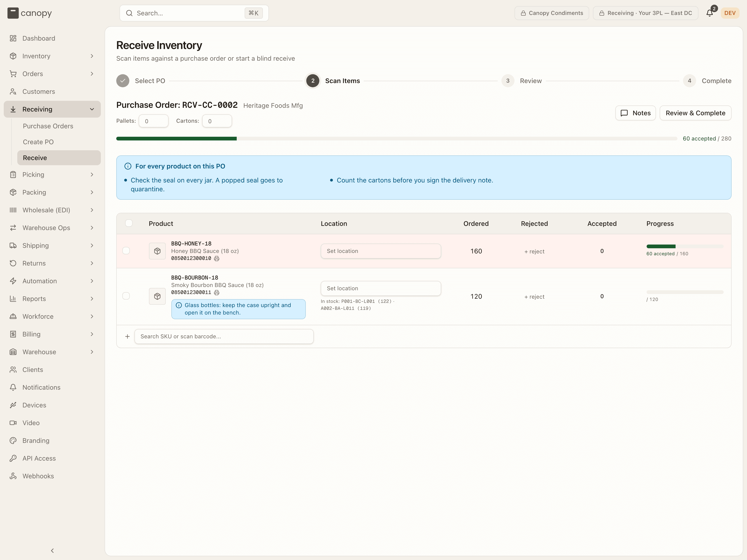Image resolution: width=747 pixels, height=560 pixels.
Task: Click the product image placeholder for Honey BBQ Sauce
Action: (157, 251)
